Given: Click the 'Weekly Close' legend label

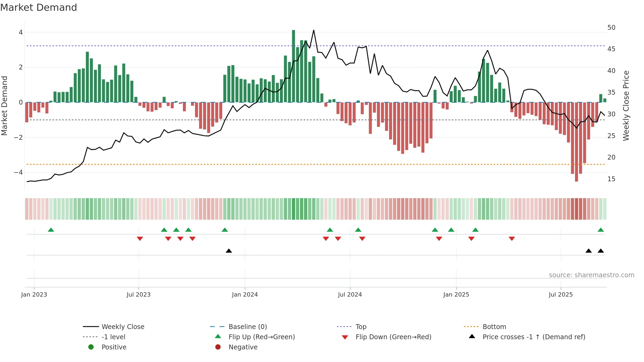Looking at the screenshot, I should pos(123,327).
